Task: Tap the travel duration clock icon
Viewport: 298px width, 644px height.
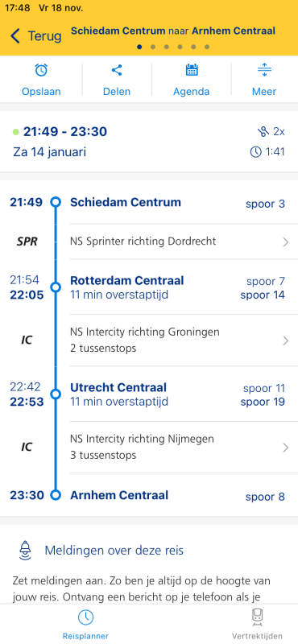Action: click(255, 152)
